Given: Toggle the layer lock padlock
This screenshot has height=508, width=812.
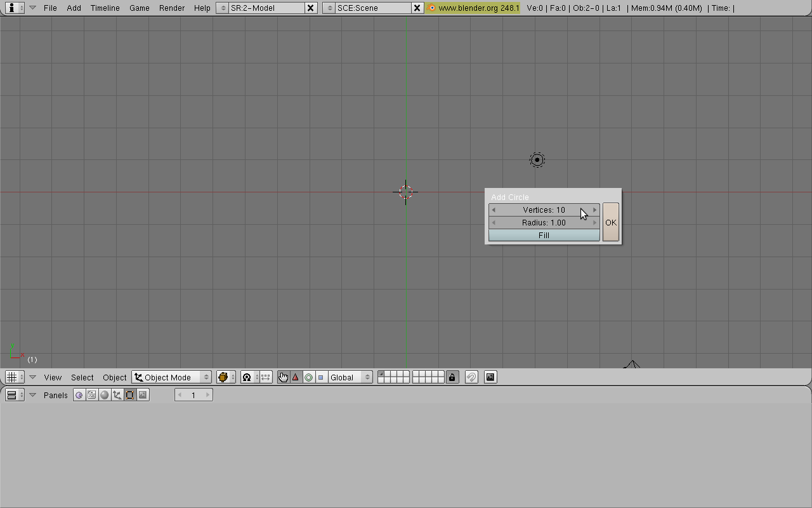Looking at the screenshot, I should tap(452, 377).
